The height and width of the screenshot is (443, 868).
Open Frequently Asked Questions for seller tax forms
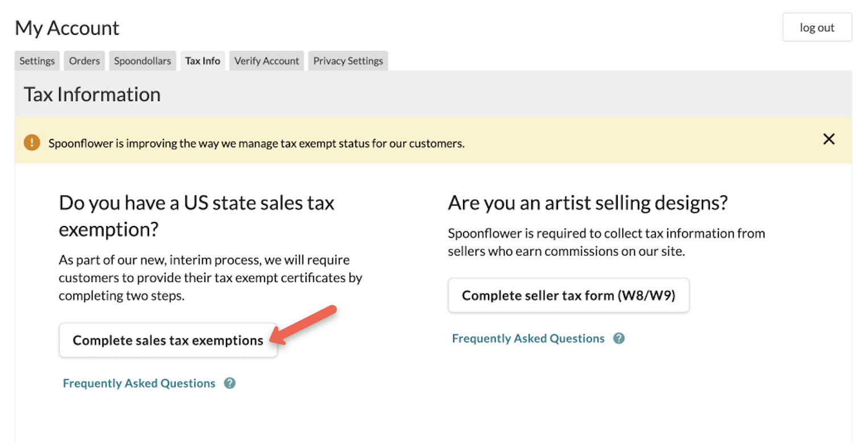(528, 338)
